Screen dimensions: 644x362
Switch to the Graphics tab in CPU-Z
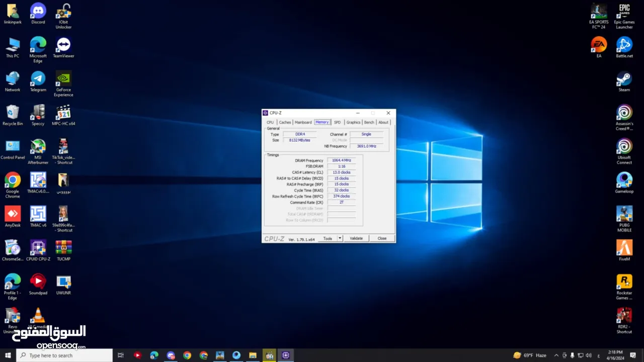pos(353,122)
